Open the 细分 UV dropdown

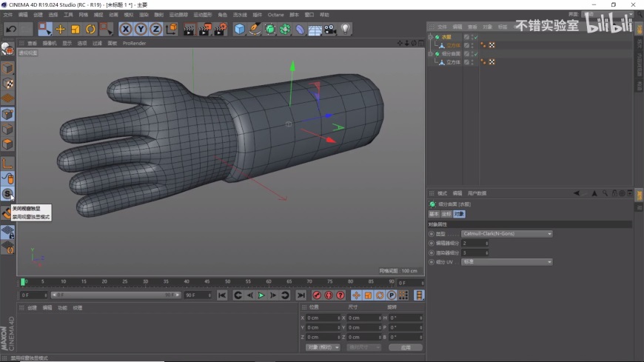pyautogui.click(x=506, y=261)
